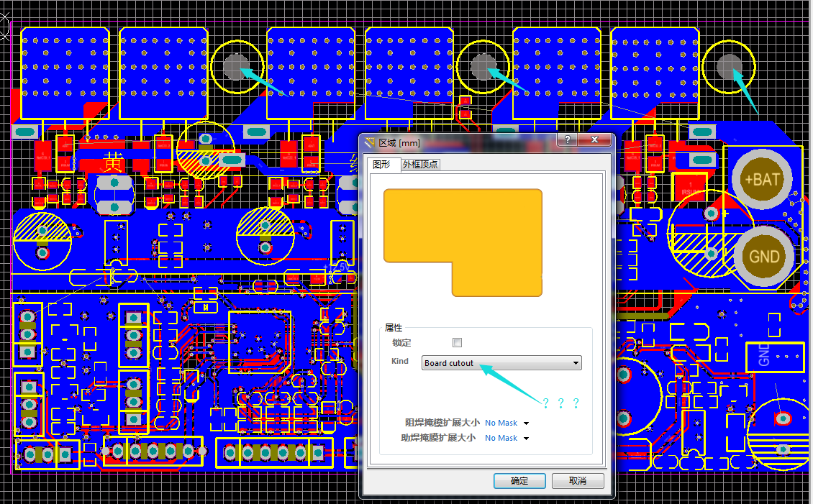Image resolution: width=813 pixels, height=504 pixels.
Task: Open the Kind dropdown showing Board cutout
Action: [x=501, y=363]
